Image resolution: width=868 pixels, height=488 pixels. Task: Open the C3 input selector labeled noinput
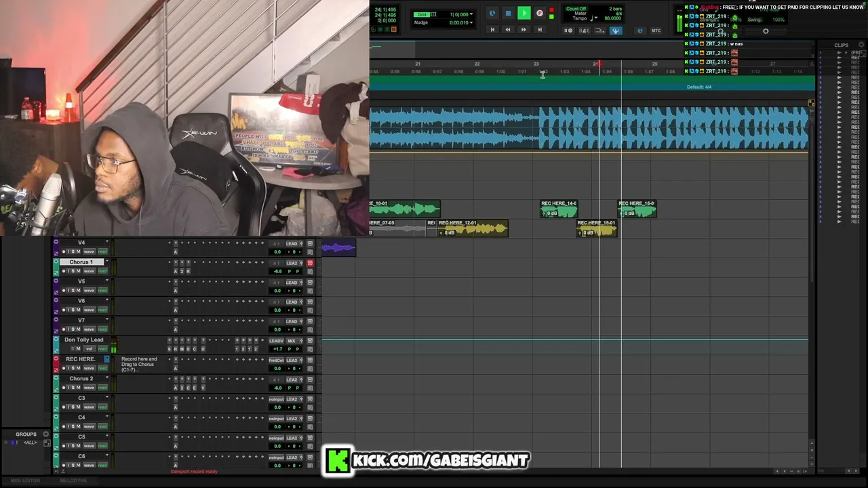(x=276, y=399)
